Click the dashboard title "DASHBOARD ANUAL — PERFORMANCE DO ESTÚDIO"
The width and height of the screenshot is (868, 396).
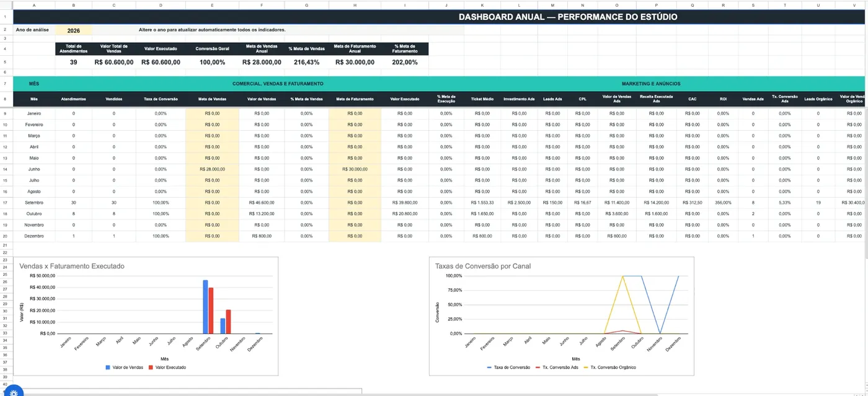[x=568, y=17]
